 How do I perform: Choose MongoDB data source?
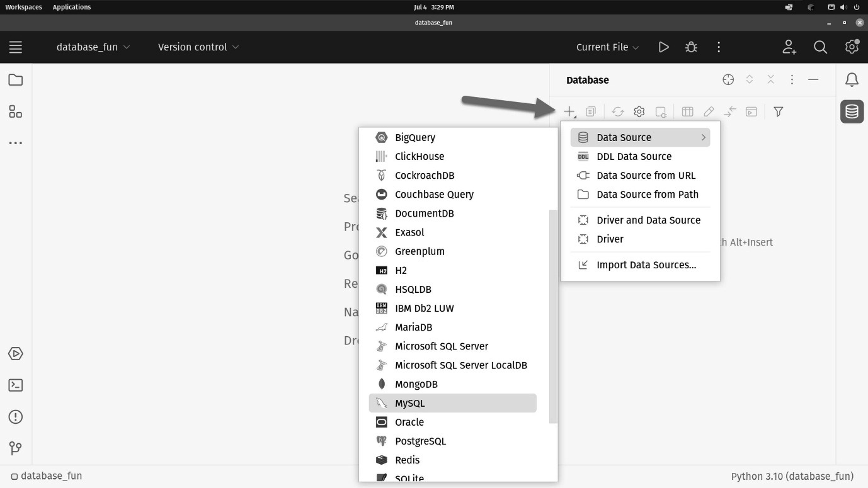(453, 384)
